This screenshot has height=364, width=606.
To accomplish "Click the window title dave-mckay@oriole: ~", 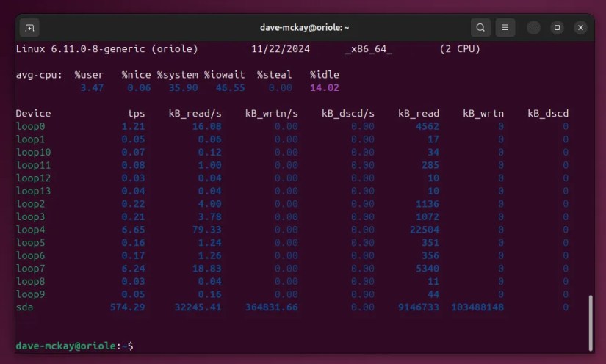I will point(305,28).
